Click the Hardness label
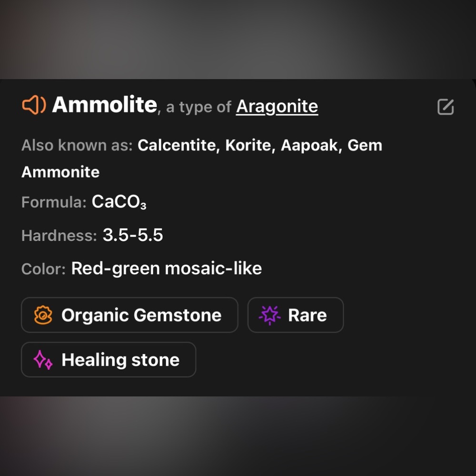This screenshot has width=476, height=476. click(59, 236)
